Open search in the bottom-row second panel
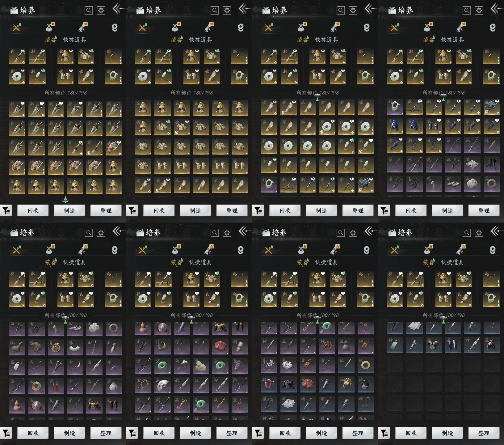The height and width of the screenshot is (445, 504). [x=215, y=233]
